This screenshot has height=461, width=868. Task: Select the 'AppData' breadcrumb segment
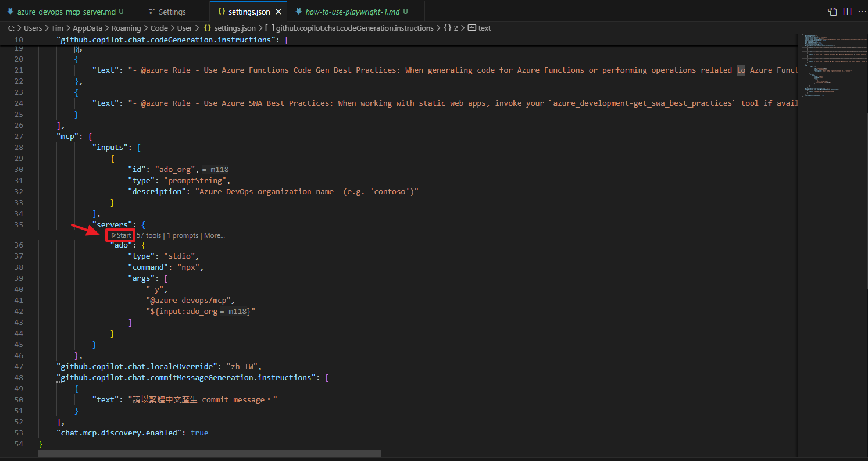tap(87, 28)
